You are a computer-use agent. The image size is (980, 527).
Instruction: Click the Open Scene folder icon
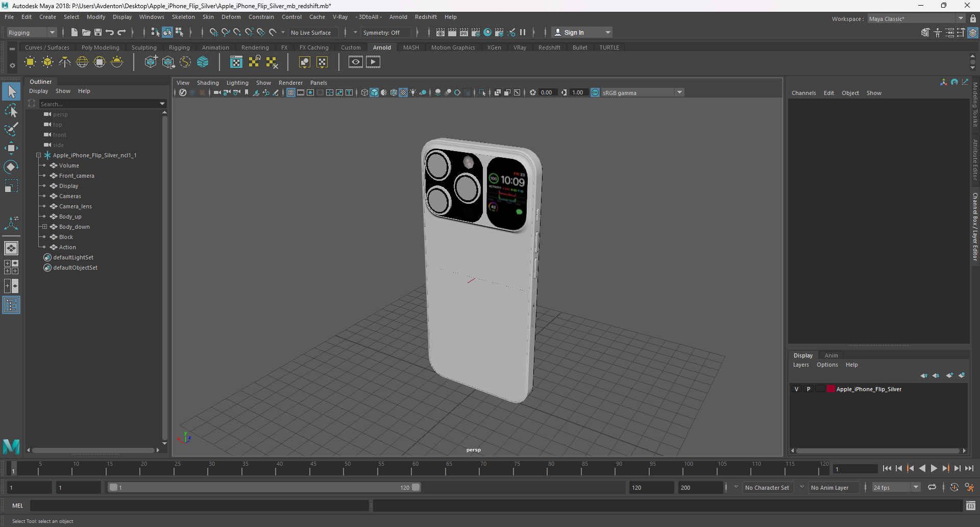(x=86, y=32)
